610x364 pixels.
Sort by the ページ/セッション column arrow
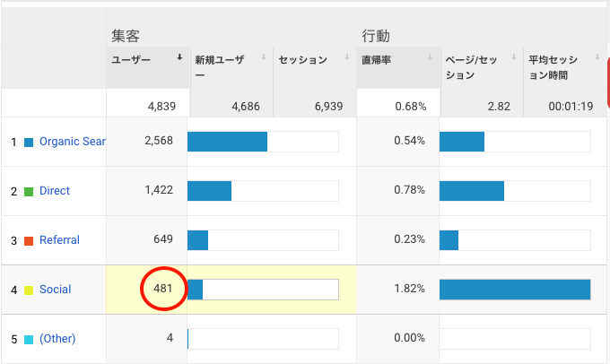513,57
